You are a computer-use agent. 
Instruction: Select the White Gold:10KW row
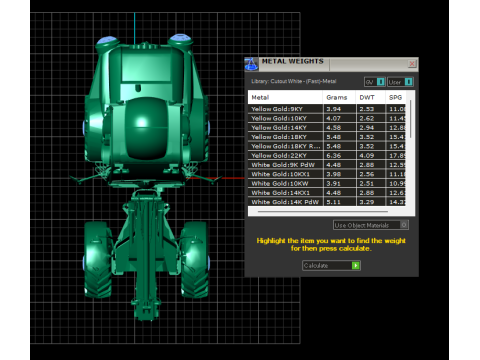(x=327, y=184)
